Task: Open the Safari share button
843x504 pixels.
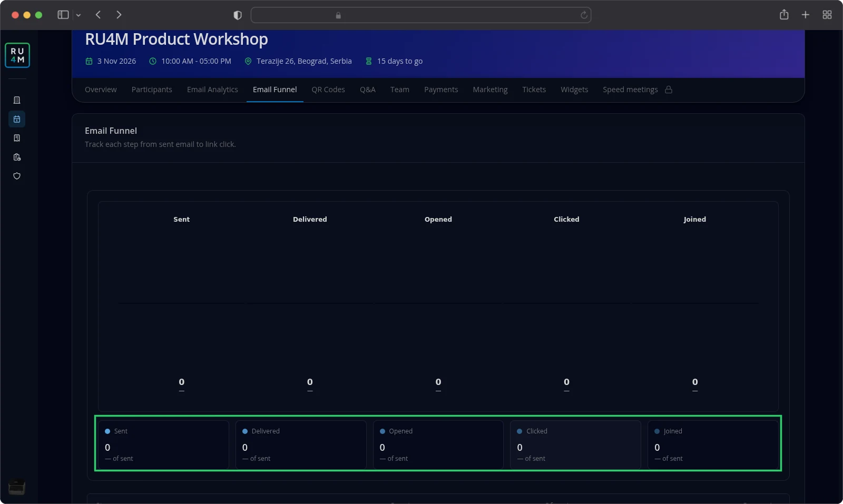Action: (784, 15)
